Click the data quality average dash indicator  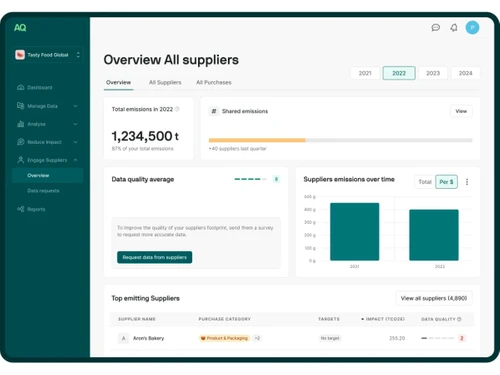pyautogui.click(x=250, y=179)
